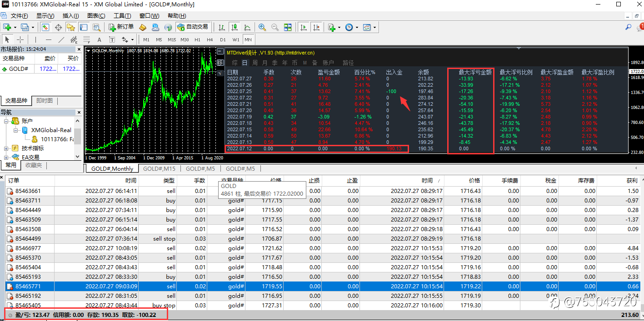This screenshot has height=321, width=644.
Task: Toggle the Navigator panel star-folder icon
Action: 71,27
